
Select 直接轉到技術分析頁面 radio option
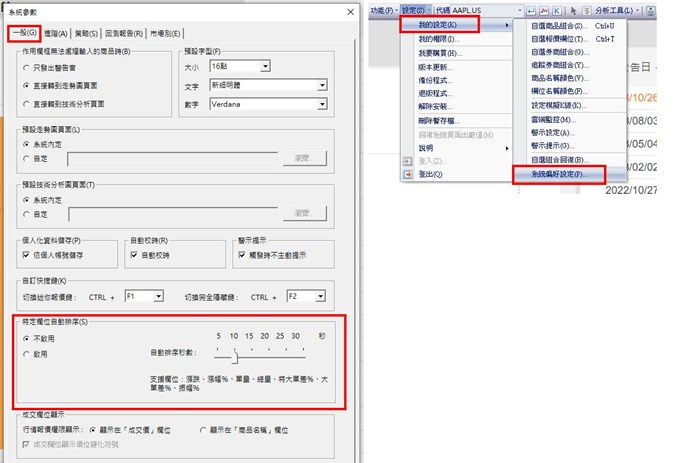coord(26,104)
